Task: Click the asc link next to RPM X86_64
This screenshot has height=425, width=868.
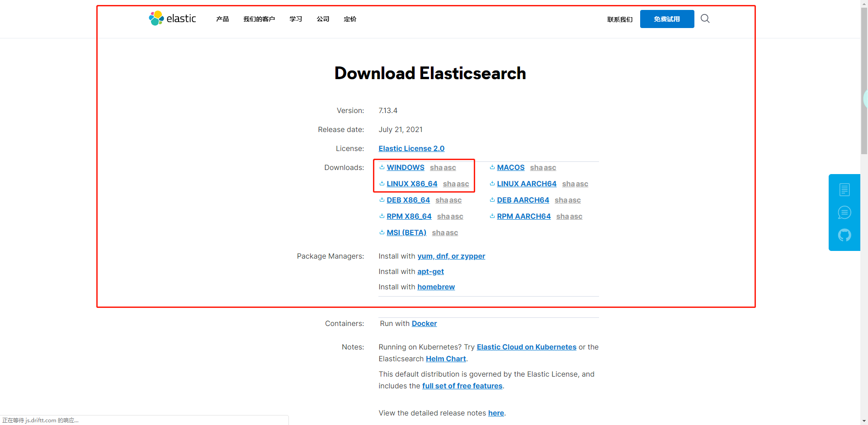Action: [457, 216]
